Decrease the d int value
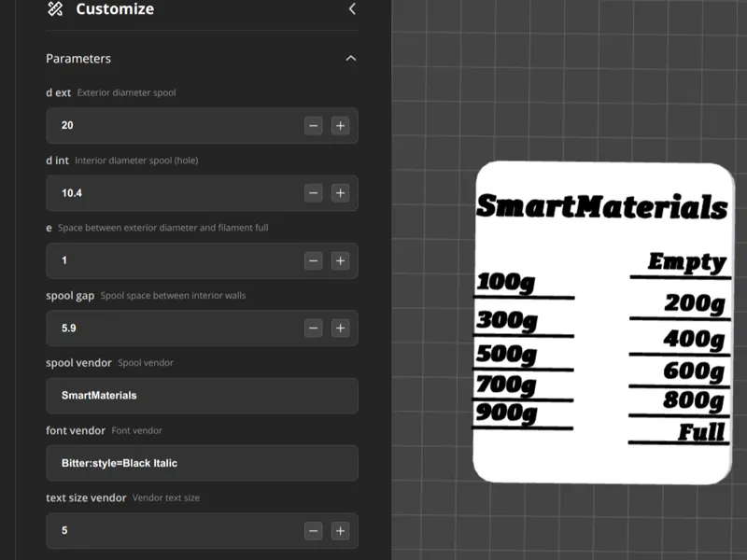The height and width of the screenshot is (560, 747). coord(314,193)
